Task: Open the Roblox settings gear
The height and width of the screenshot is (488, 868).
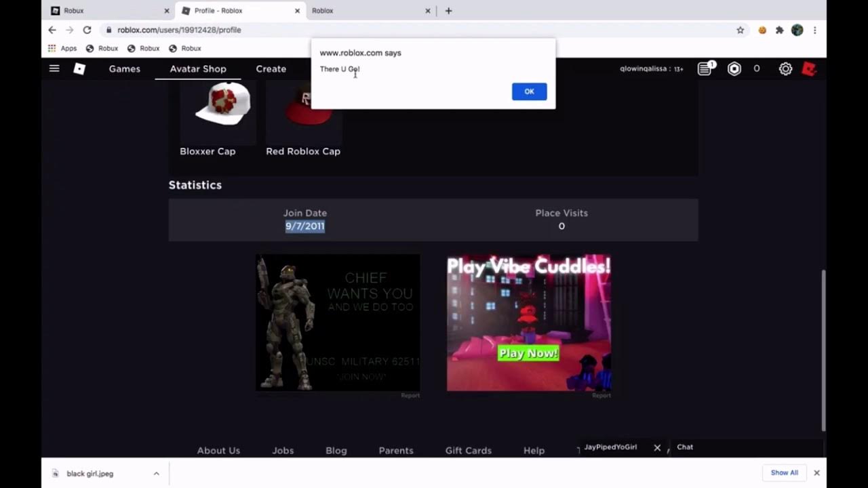Action: pos(785,68)
